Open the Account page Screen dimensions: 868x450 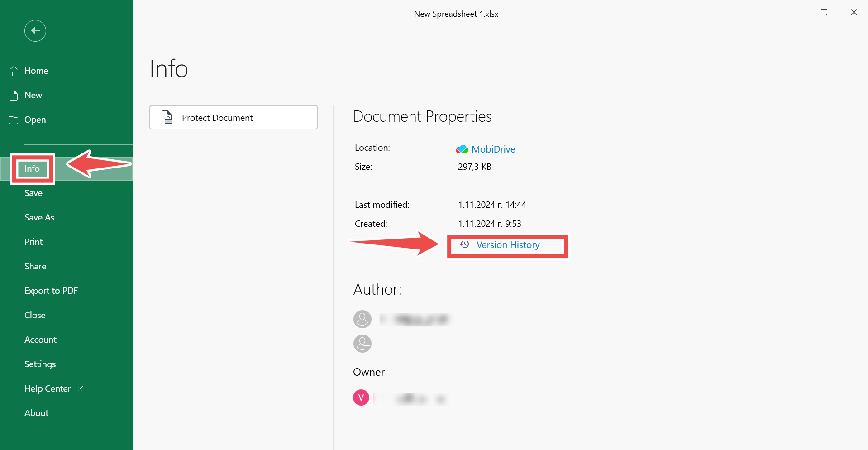41,340
